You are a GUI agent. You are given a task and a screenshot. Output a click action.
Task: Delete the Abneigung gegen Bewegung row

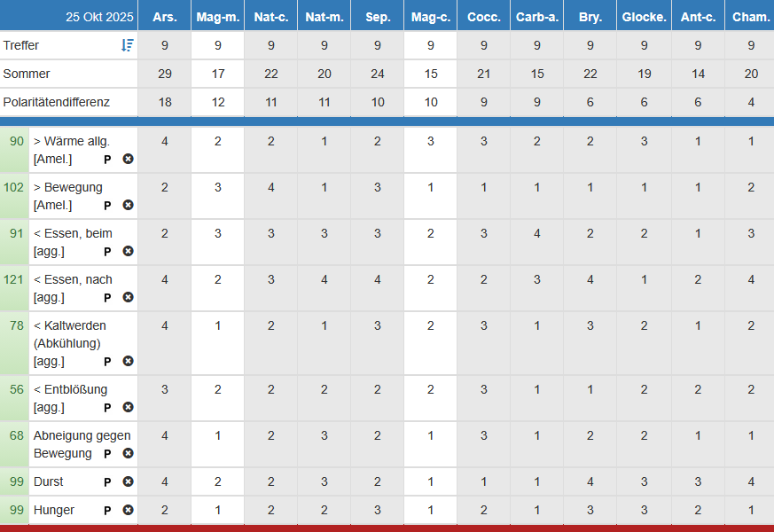click(x=128, y=454)
